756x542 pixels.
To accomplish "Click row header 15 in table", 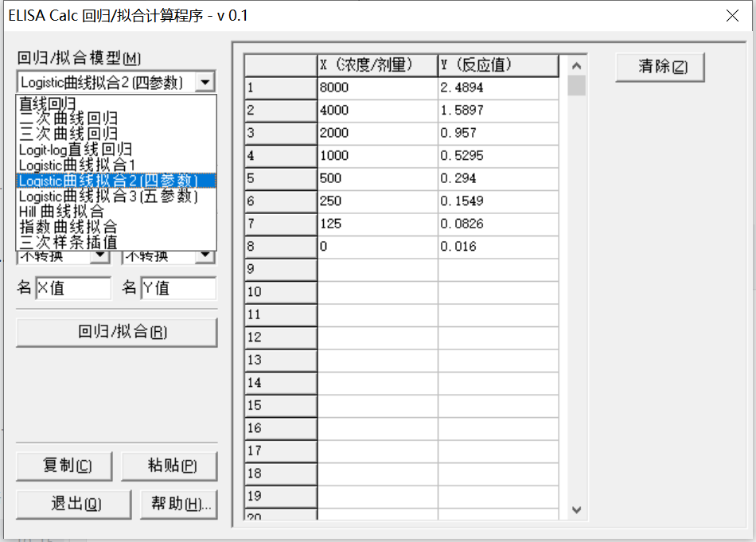I will (x=281, y=406).
